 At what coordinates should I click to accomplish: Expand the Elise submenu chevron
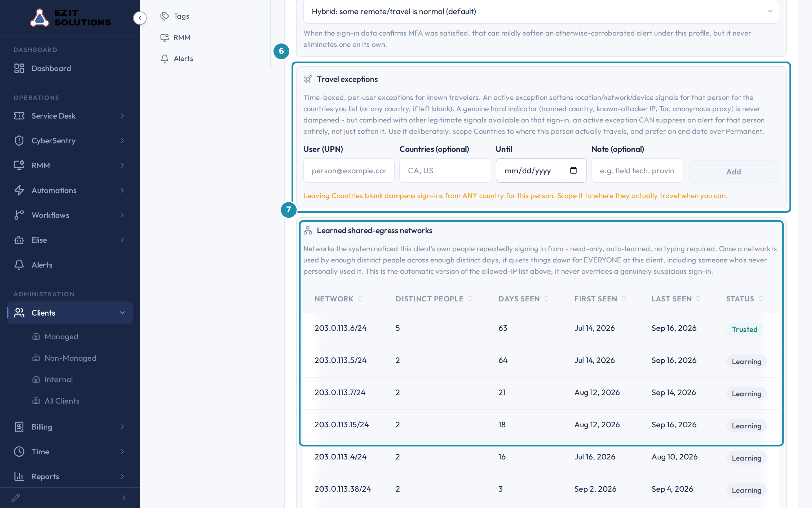(122, 240)
